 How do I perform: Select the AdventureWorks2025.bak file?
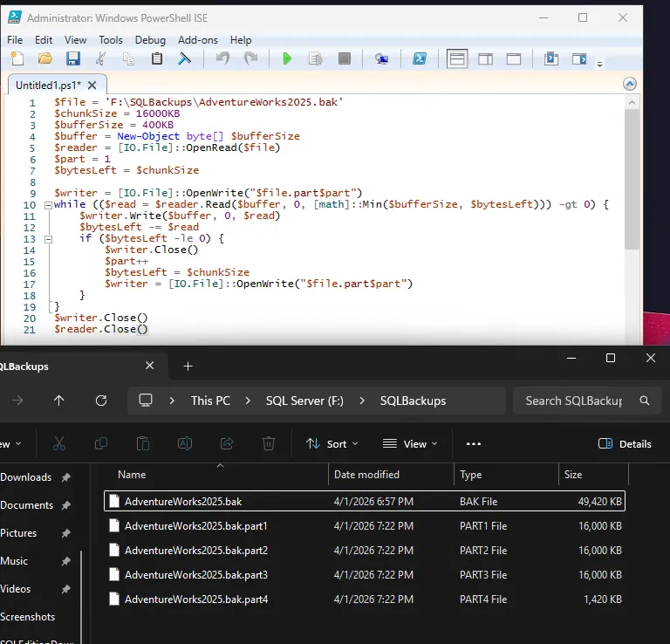tap(365, 501)
